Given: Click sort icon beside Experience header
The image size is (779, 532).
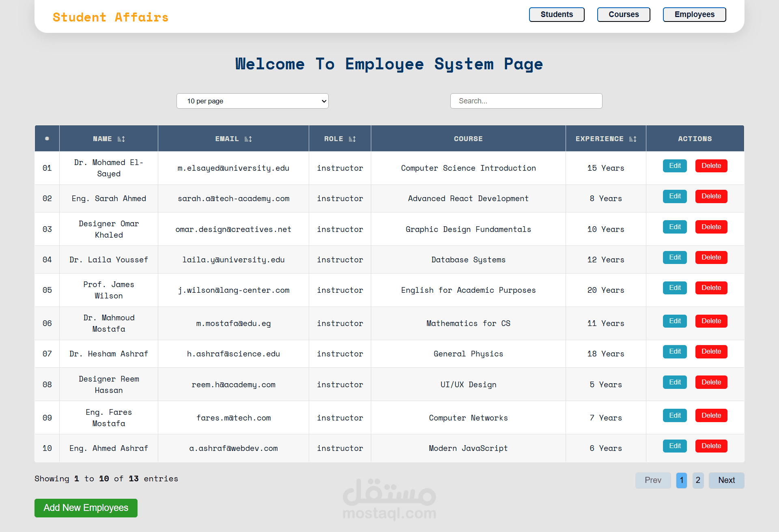Looking at the screenshot, I should pos(633,139).
